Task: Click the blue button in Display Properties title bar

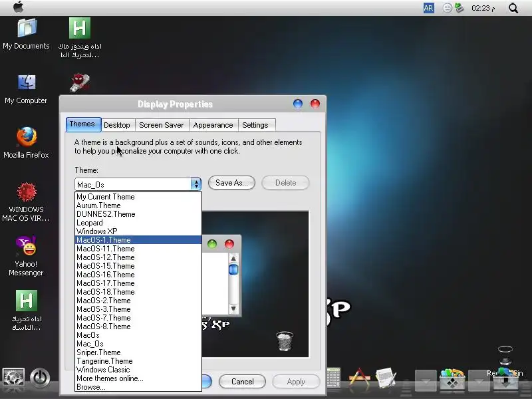Action: pyautogui.click(x=297, y=104)
